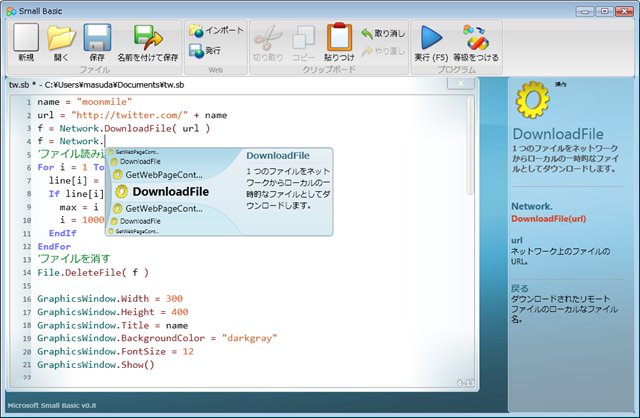This screenshot has width=640, height=418.
Task: Paste with the 貼り付け clipboard icon
Action: [x=340, y=39]
